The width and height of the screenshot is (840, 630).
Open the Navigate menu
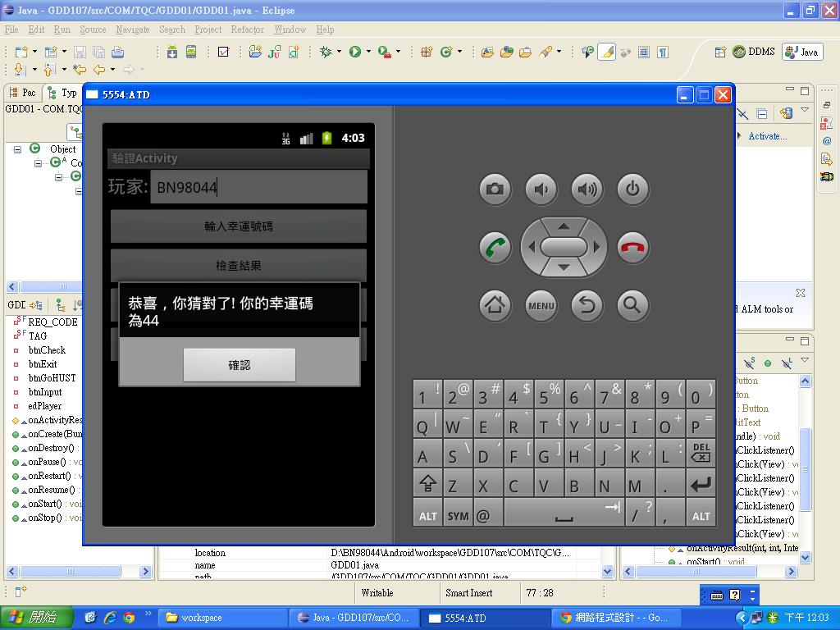click(x=132, y=30)
